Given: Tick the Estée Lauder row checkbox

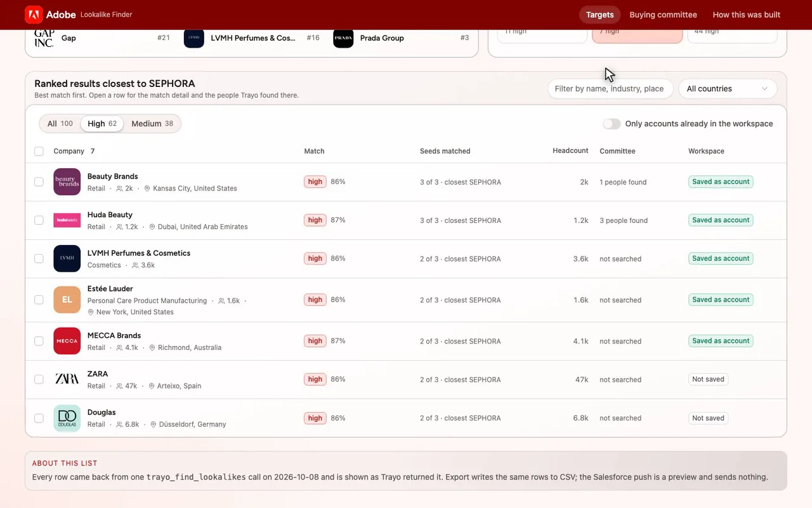Looking at the screenshot, I should 39,300.
